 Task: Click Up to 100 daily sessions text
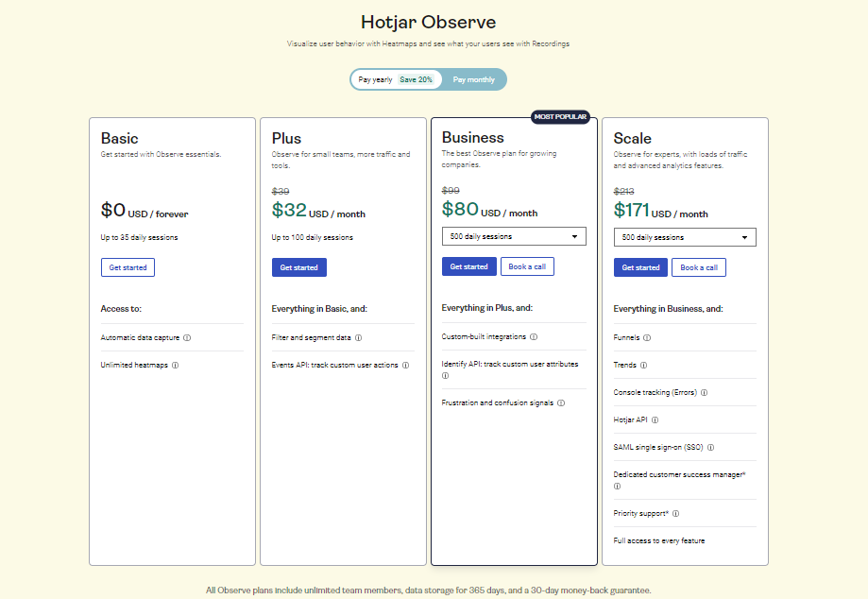(x=313, y=237)
